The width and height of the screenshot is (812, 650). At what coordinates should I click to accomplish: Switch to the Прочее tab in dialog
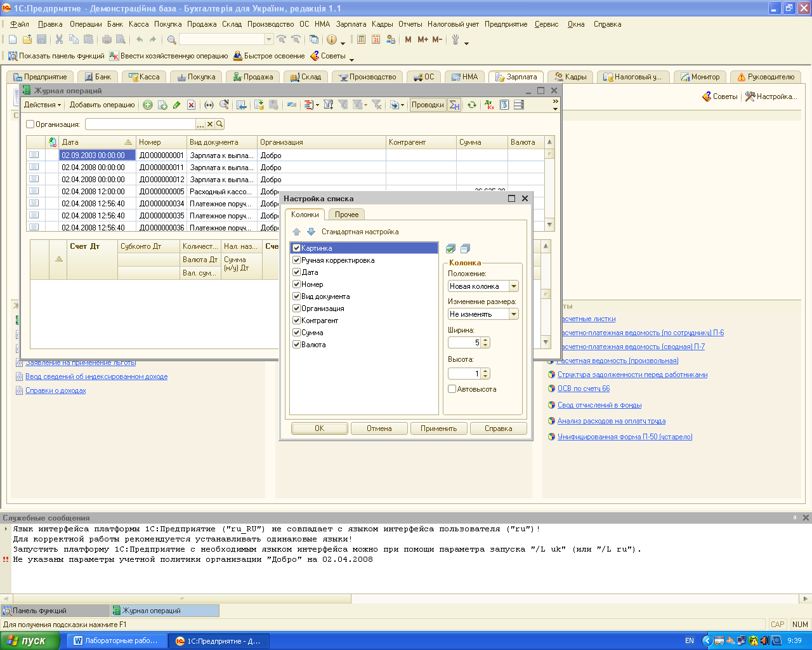pyautogui.click(x=347, y=215)
